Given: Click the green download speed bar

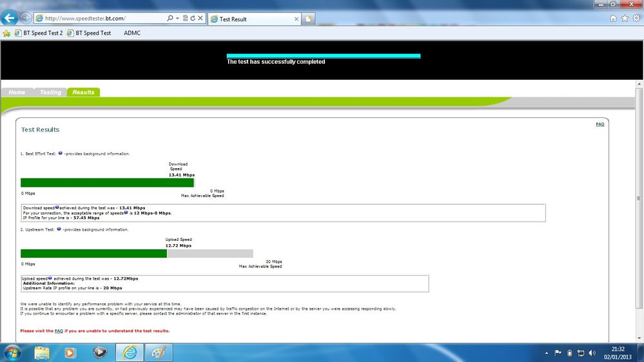Looking at the screenshot, I should pos(107,183).
